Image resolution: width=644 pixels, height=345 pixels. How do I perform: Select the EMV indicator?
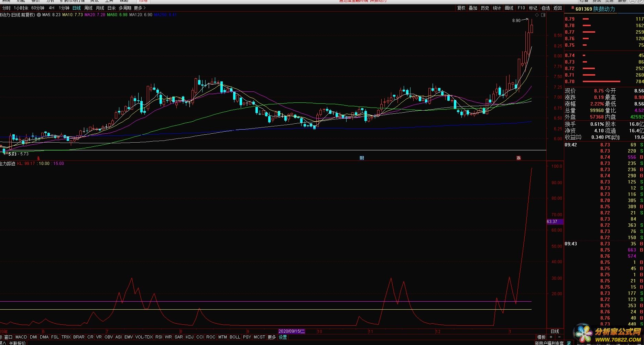point(129,337)
